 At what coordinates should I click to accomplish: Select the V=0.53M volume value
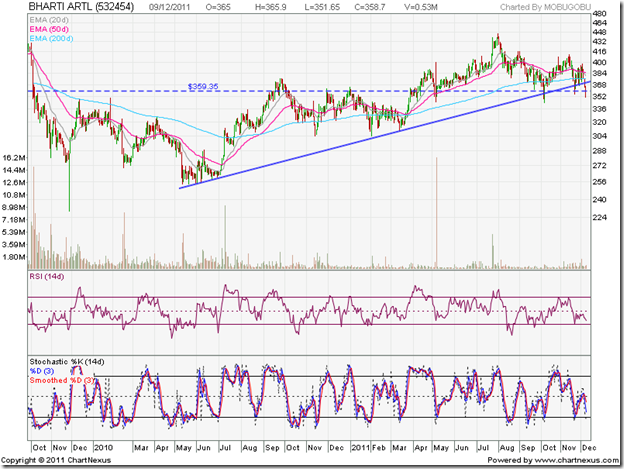tap(421, 7)
